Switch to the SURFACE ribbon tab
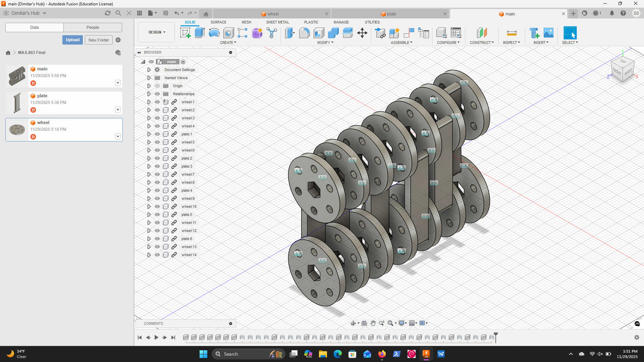This screenshot has height=362, width=644. [218, 22]
